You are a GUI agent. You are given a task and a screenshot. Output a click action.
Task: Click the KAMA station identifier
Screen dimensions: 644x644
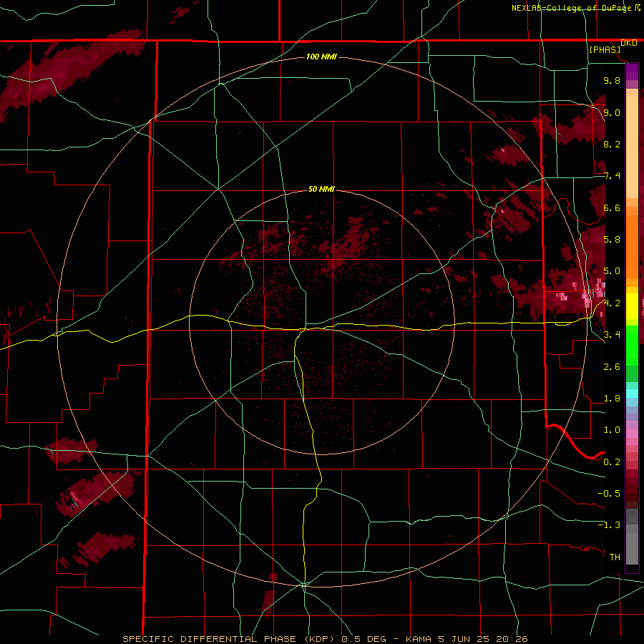(x=419, y=639)
